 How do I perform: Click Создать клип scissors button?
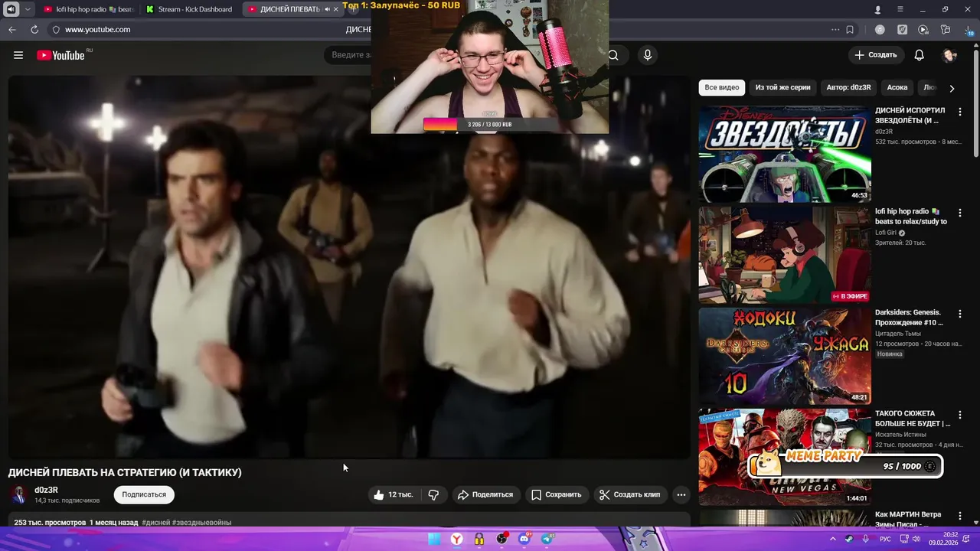tap(629, 495)
